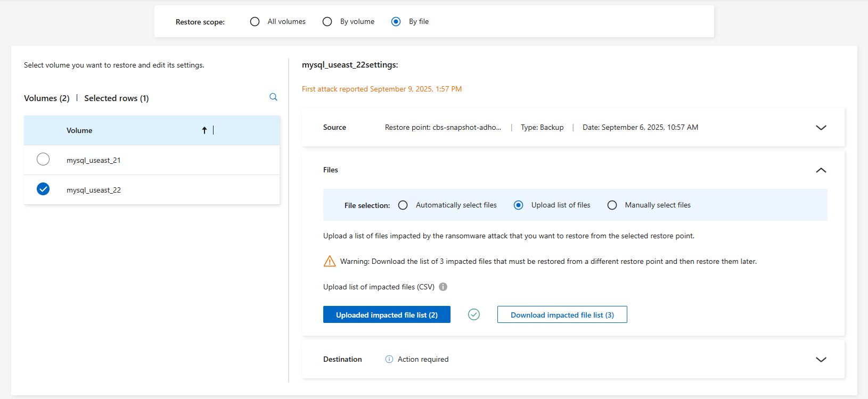The height and width of the screenshot is (399, 868).
Task: Collapse the Files section chevron
Action: click(821, 170)
